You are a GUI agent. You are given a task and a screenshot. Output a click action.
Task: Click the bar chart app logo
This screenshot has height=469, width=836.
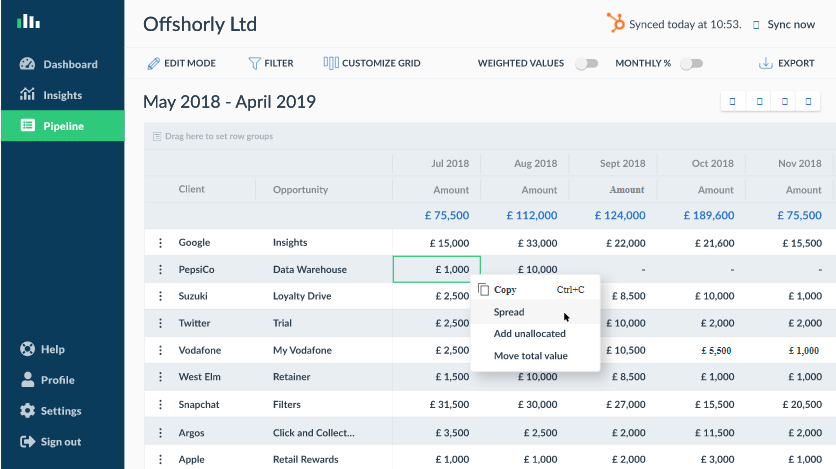click(x=28, y=21)
